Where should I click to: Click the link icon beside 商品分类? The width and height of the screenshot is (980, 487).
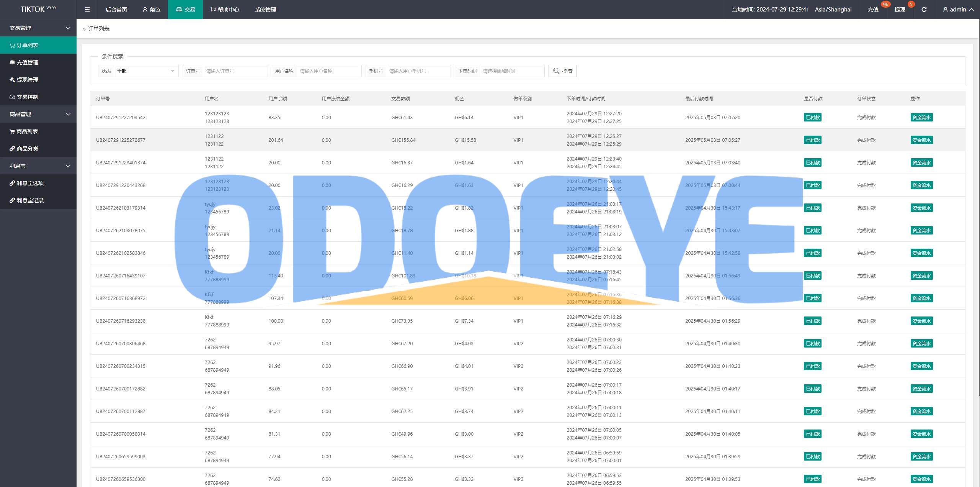click(x=12, y=149)
